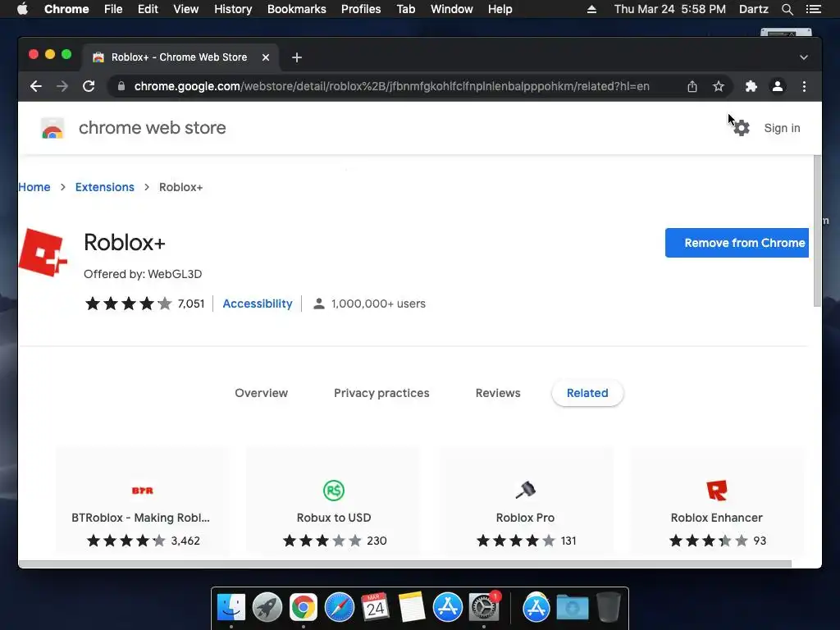Open the Apple menu

[22, 9]
